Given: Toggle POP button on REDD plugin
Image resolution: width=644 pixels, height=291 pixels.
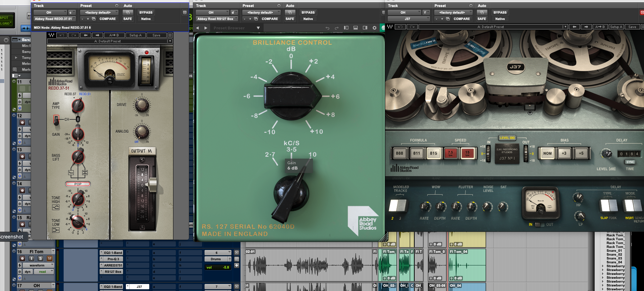Looking at the screenshot, I should coord(78,184).
